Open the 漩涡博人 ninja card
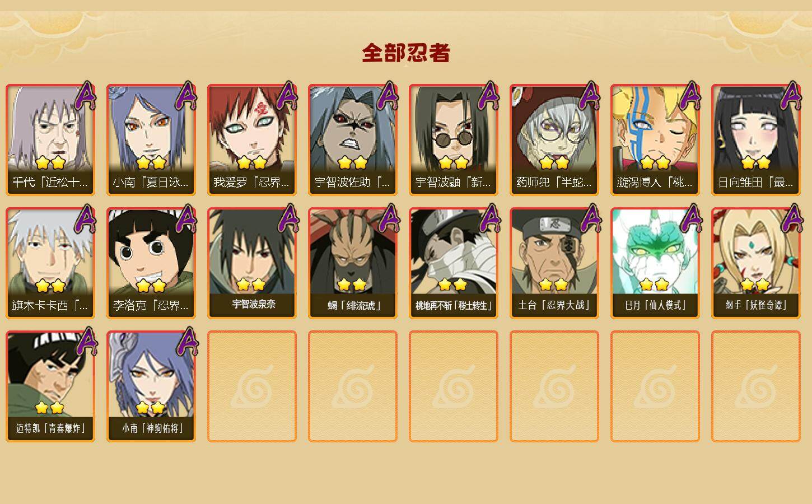812x504 pixels. (655, 140)
